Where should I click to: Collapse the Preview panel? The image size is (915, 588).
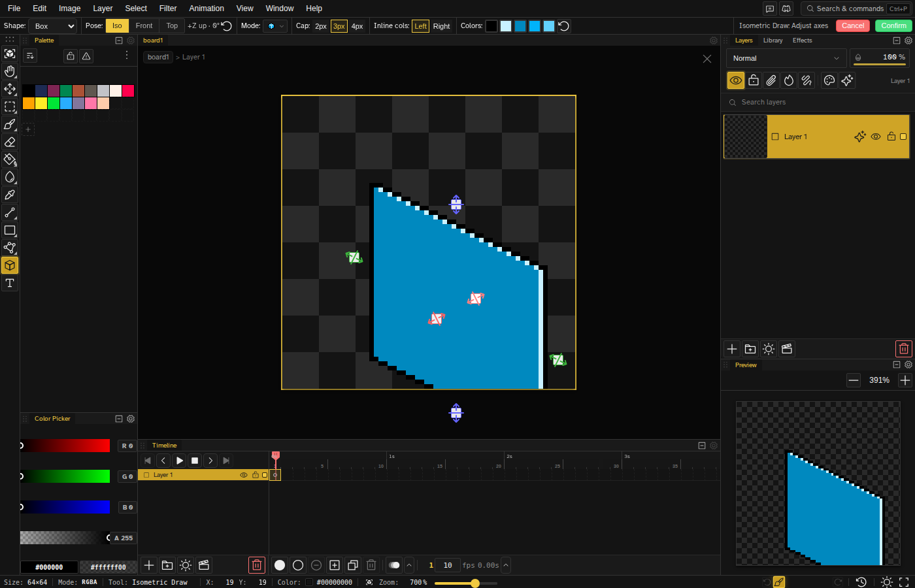pyautogui.click(x=897, y=365)
